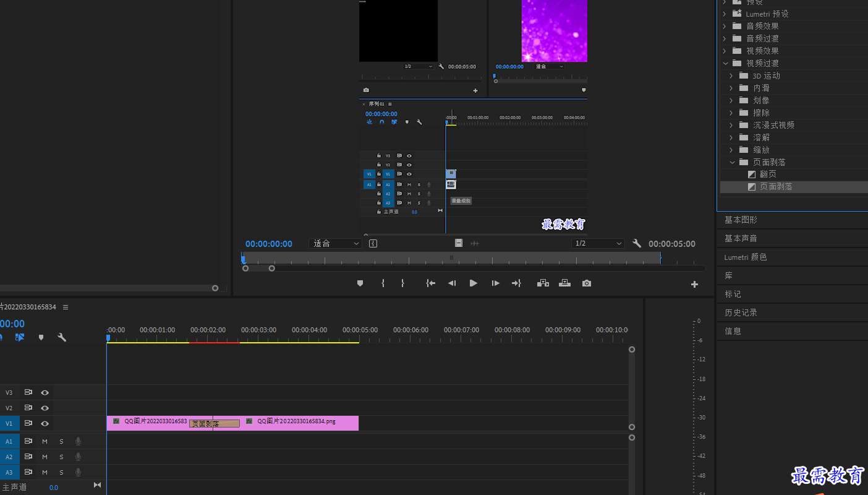Select the 页面剥落 transition on the timeline
868x495 pixels.
215,424
